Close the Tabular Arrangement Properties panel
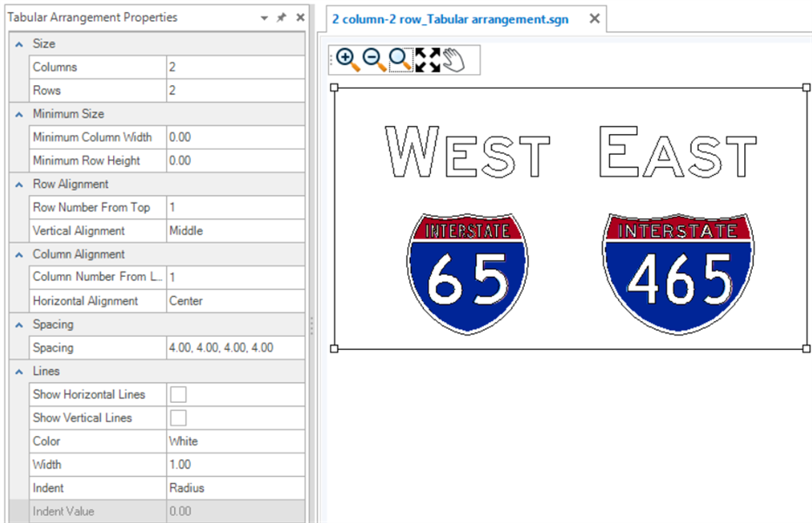812x523 pixels. (x=300, y=17)
